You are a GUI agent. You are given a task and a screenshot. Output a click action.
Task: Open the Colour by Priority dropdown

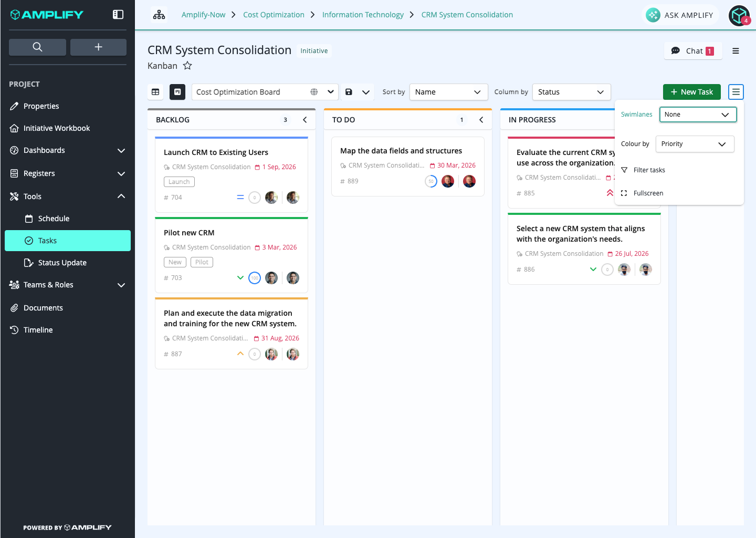pyautogui.click(x=695, y=144)
